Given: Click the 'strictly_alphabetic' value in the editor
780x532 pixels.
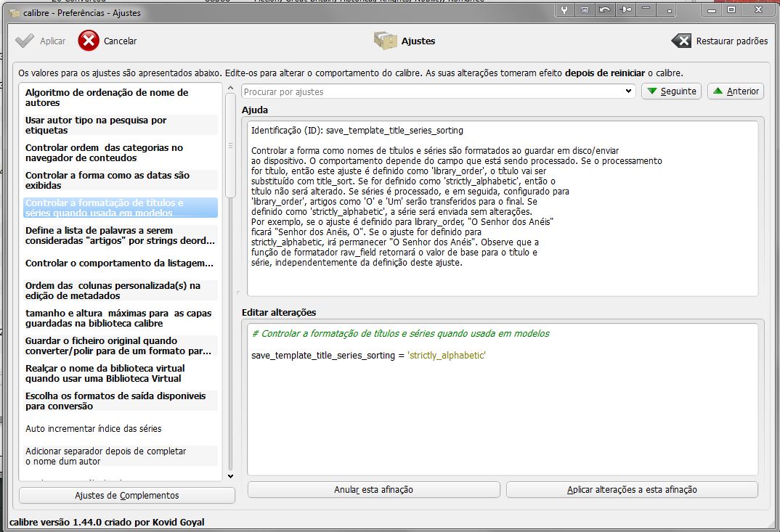Looking at the screenshot, I should (x=446, y=356).
